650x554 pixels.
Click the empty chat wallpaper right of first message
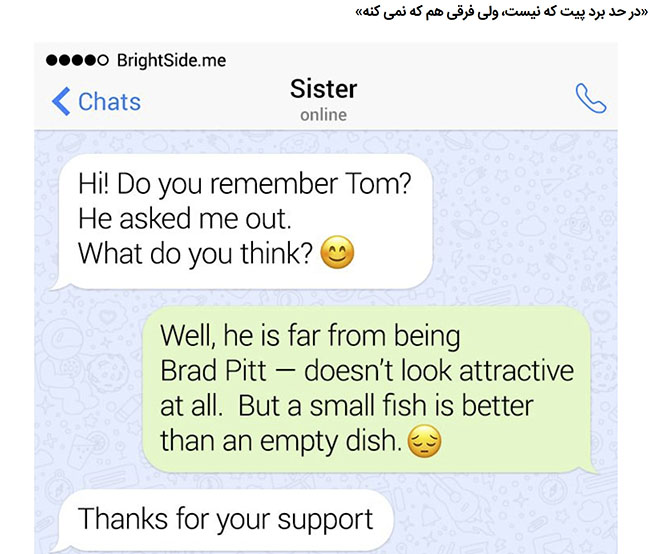point(522,220)
